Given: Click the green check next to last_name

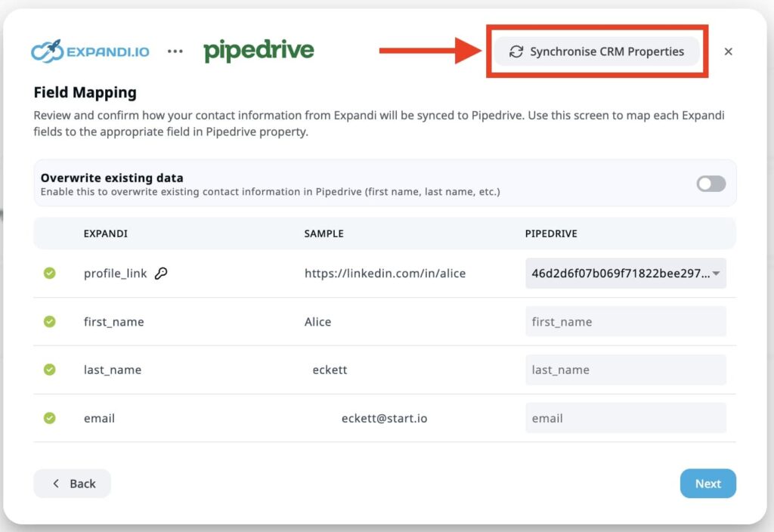Looking at the screenshot, I should (49, 370).
